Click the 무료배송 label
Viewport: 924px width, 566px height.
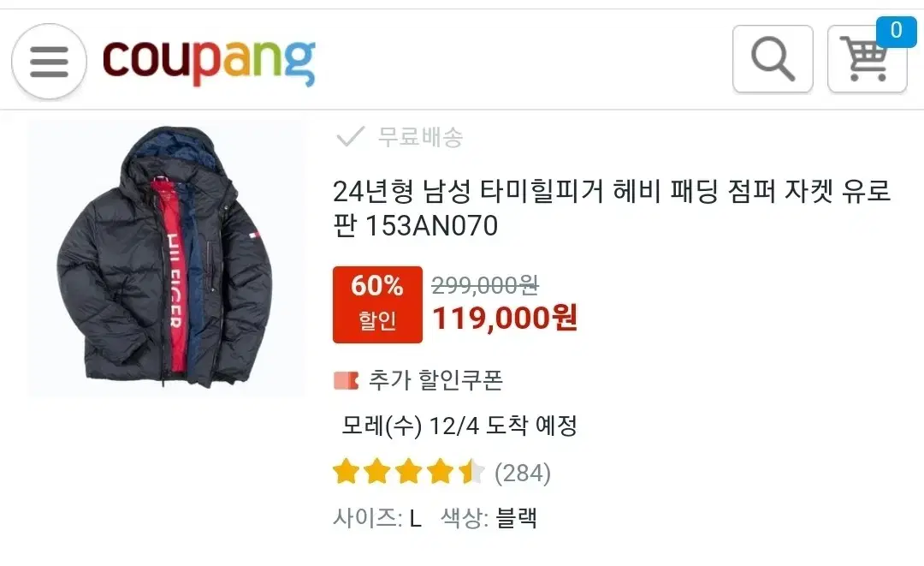[x=420, y=137]
